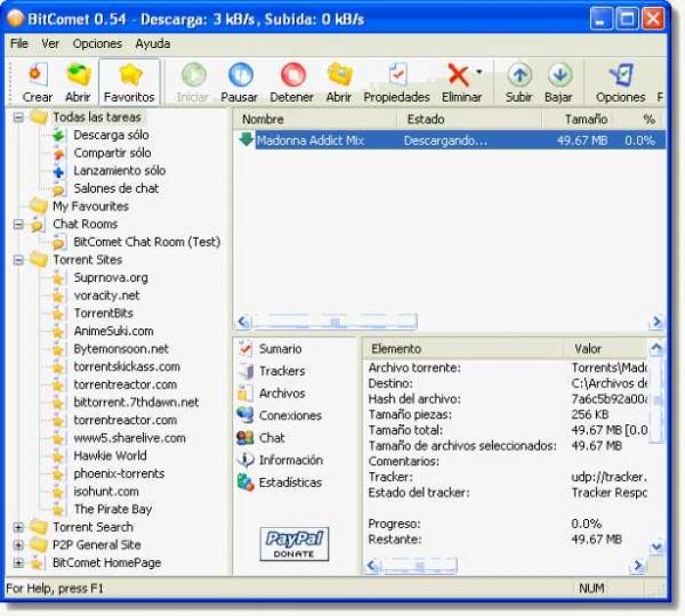Click the Crear torrent toolbar icon
The height and width of the screenshot is (616, 685).
[37, 82]
